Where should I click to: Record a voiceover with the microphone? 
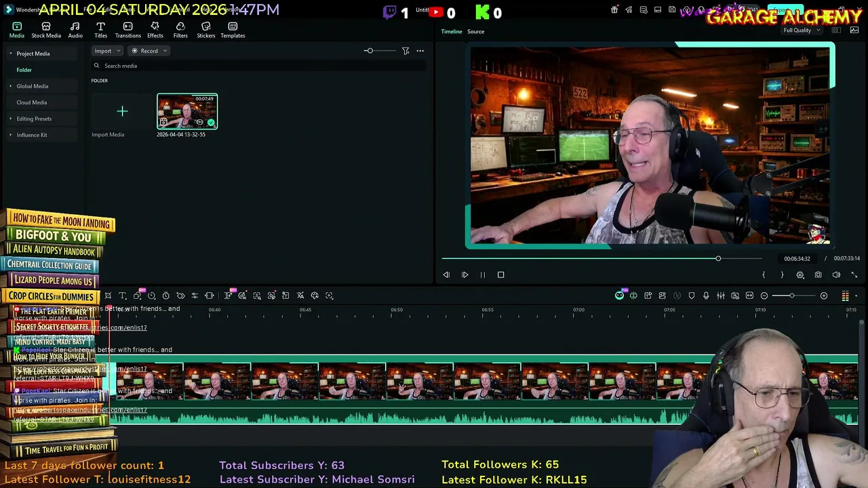[706, 296]
